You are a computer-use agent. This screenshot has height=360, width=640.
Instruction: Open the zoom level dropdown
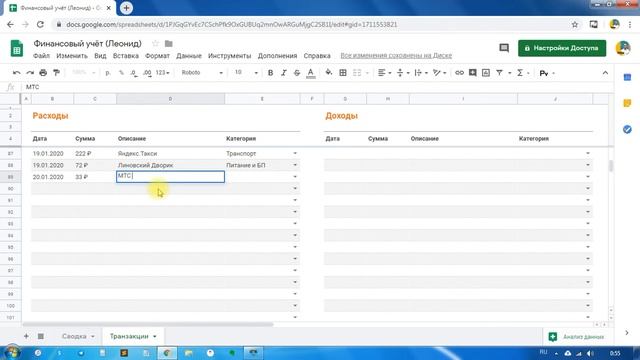83,73
